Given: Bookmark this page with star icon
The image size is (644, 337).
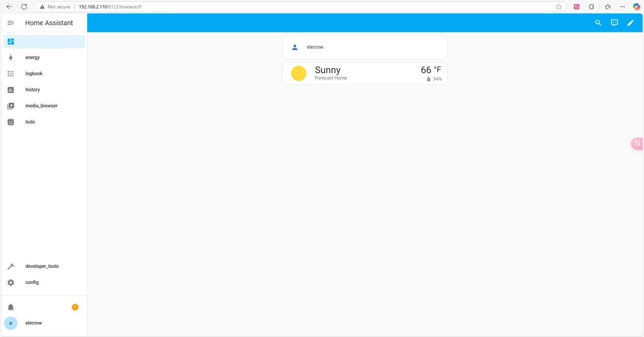Looking at the screenshot, I should [x=559, y=7].
